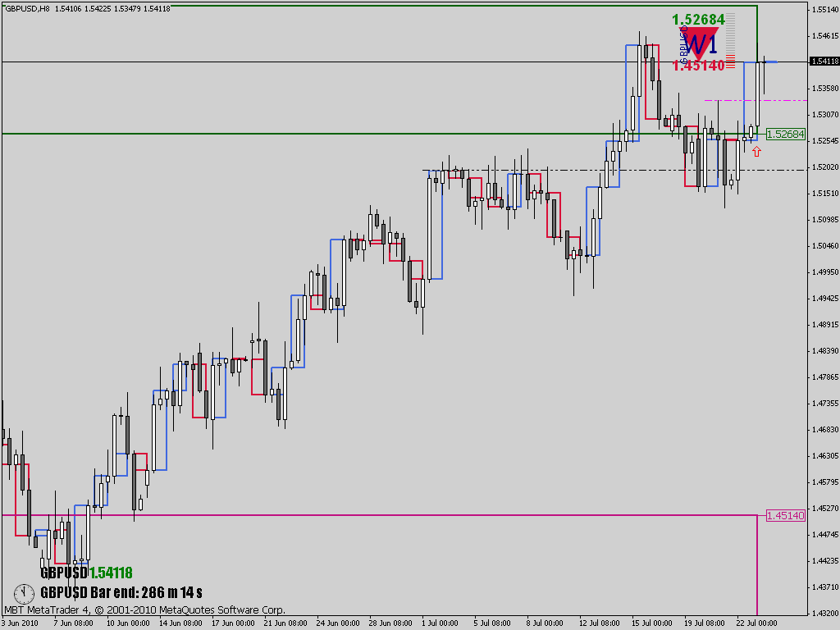The width and height of the screenshot is (840, 630).
Task: Click the 1.47355 price axis label
Action: (x=824, y=404)
